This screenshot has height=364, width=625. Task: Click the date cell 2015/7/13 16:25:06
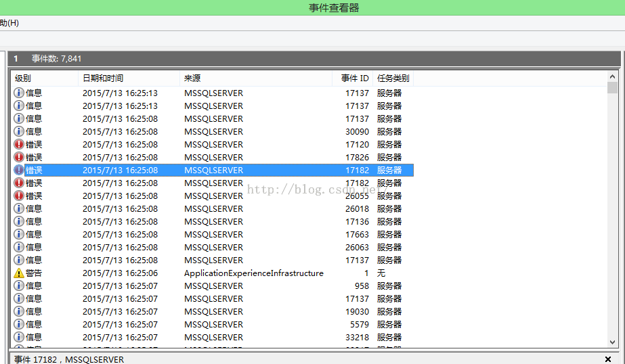(x=120, y=273)
